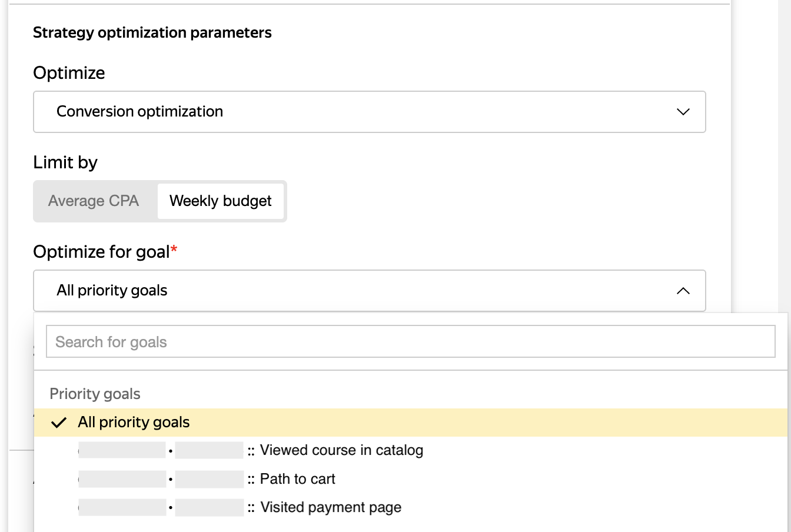Image resolution: width=791 pixels, height=532 pixels.
Task: Switch limit to Average CPA
Action: tap(94, 201)
